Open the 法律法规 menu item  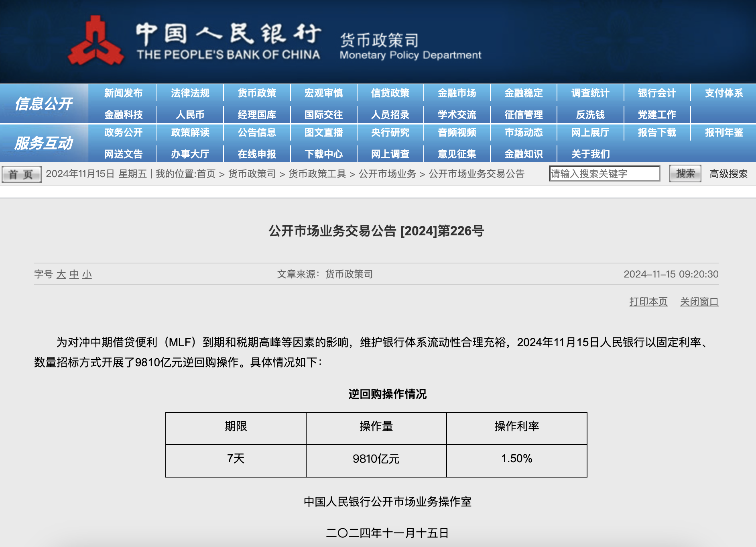pos(190,93)
